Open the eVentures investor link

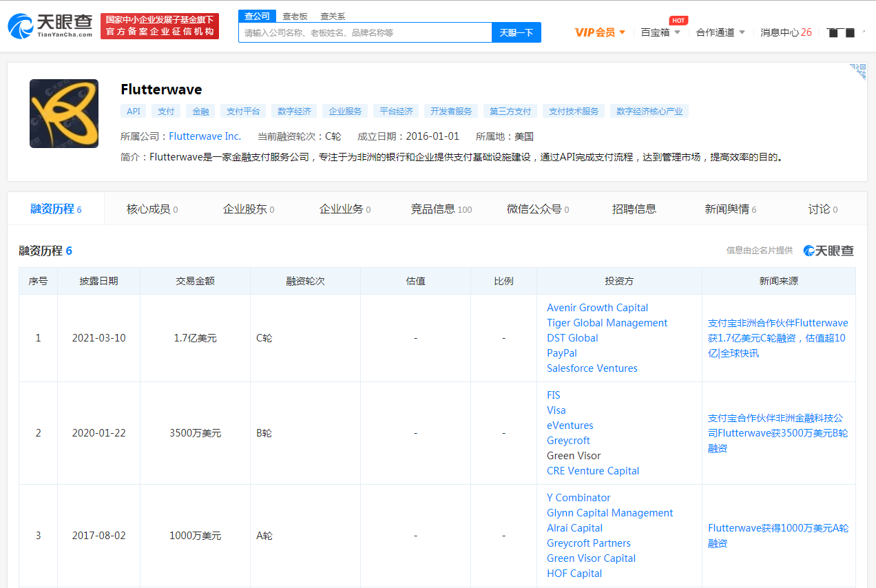pyautogui.click(x=570, y=426)
